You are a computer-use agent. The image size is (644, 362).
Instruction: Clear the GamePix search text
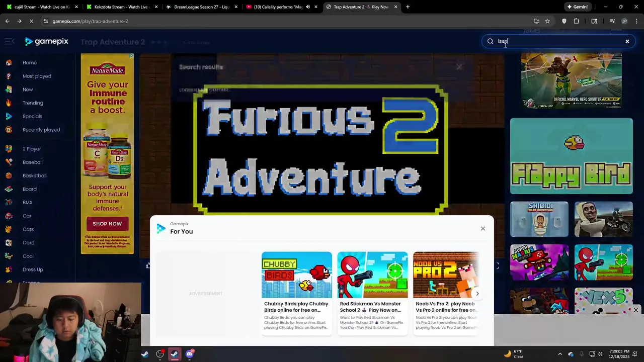click(x=627, y=41)
